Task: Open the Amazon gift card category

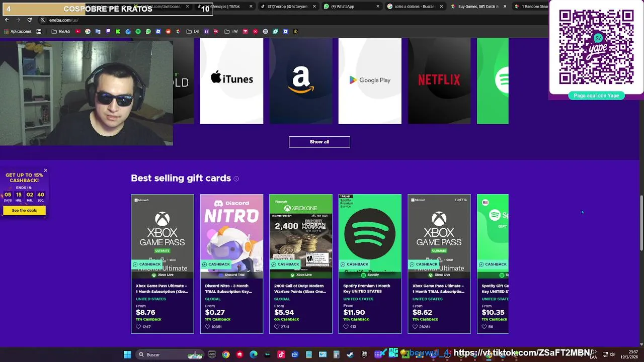Action: point(301,80)
